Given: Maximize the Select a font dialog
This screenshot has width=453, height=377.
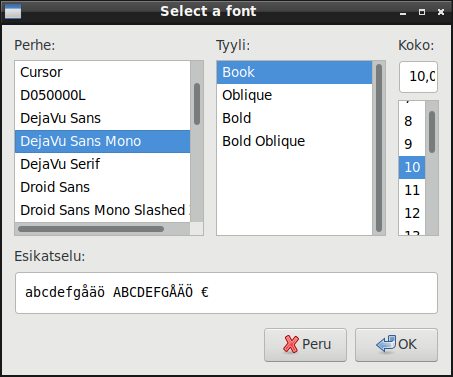Looking at the screenshot, I should point(422,12).
